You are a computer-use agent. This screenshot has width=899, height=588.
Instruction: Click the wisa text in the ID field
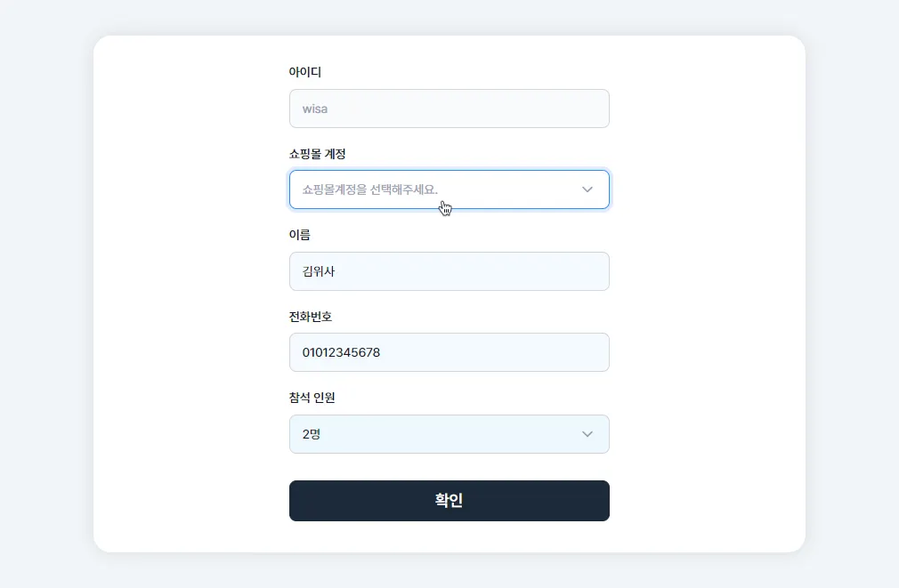pyautogui.click(x=315, y=109)
